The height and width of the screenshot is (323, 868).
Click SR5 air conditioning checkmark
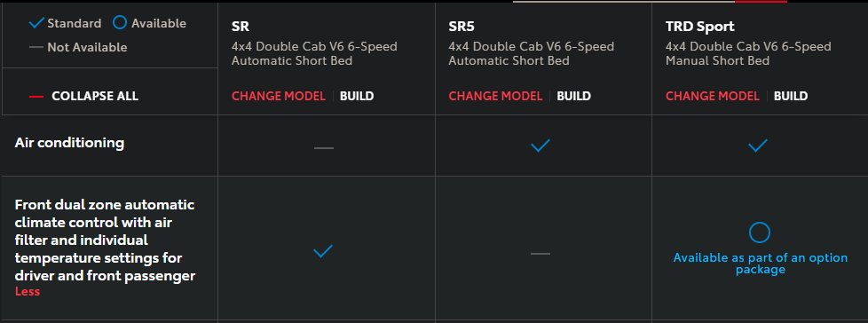[x=541, y=146]
